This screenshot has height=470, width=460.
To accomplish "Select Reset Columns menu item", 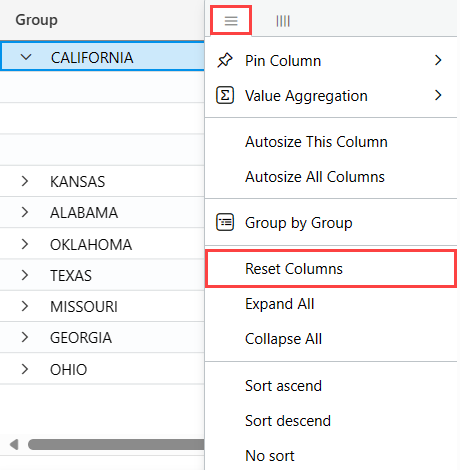I will pos(331,269).
